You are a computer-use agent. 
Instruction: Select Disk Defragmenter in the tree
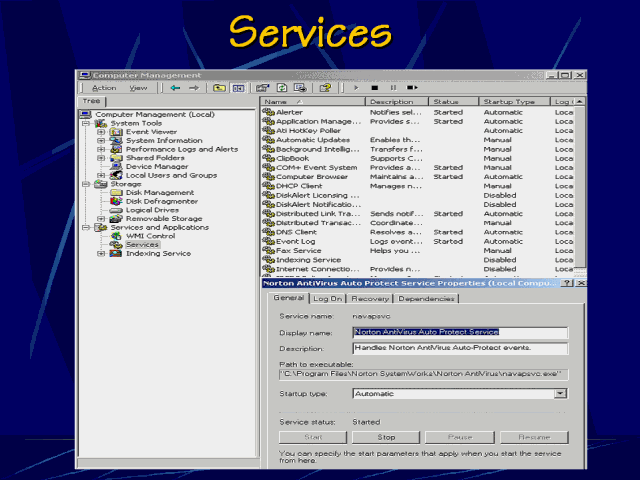point(158,201)
